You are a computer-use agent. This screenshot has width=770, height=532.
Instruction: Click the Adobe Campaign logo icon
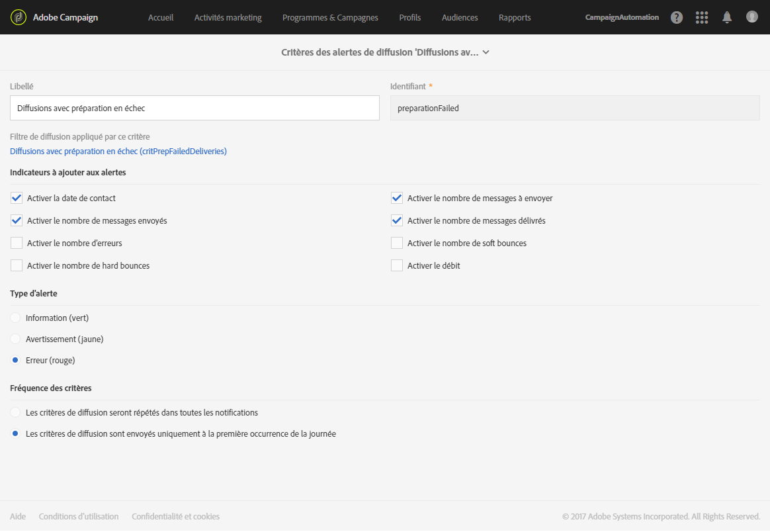(18, 17)
